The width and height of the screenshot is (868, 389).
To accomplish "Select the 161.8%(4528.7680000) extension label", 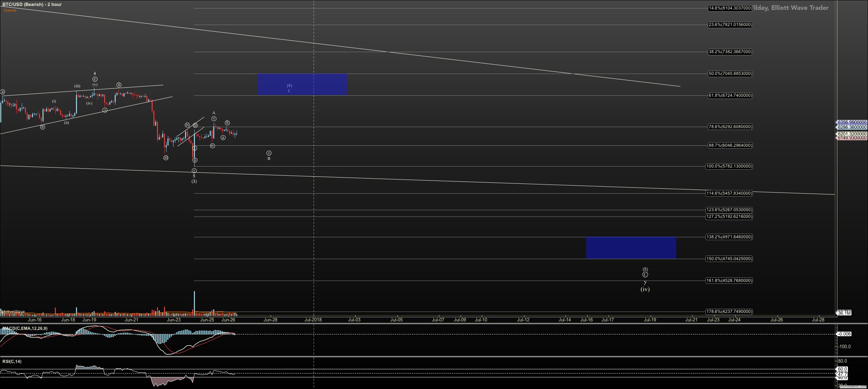I will click(729, 281).
